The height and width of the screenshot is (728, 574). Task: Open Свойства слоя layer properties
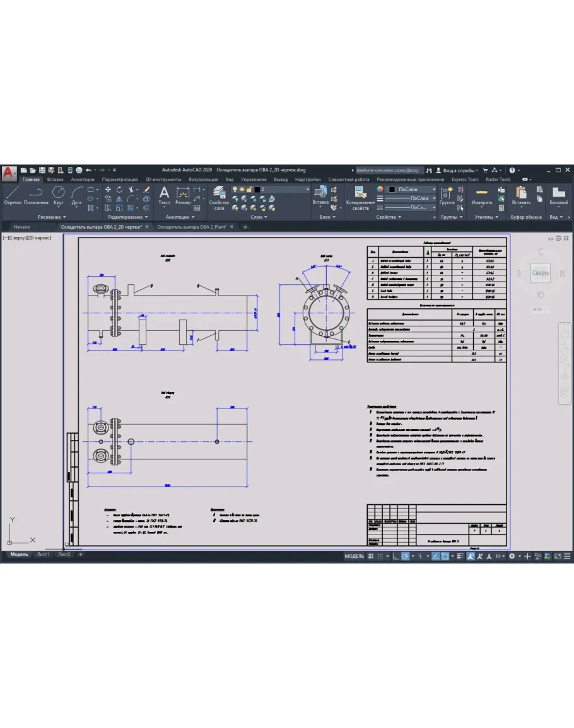click(x=219, y=197)
